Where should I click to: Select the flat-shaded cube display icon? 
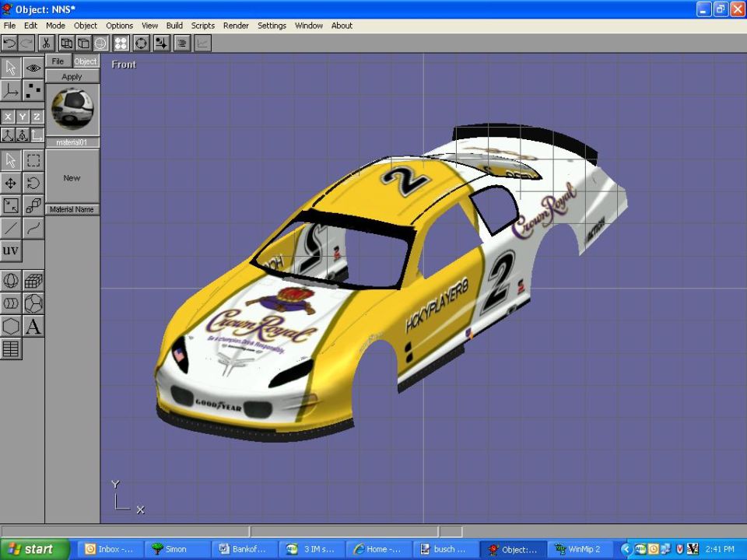83,44
